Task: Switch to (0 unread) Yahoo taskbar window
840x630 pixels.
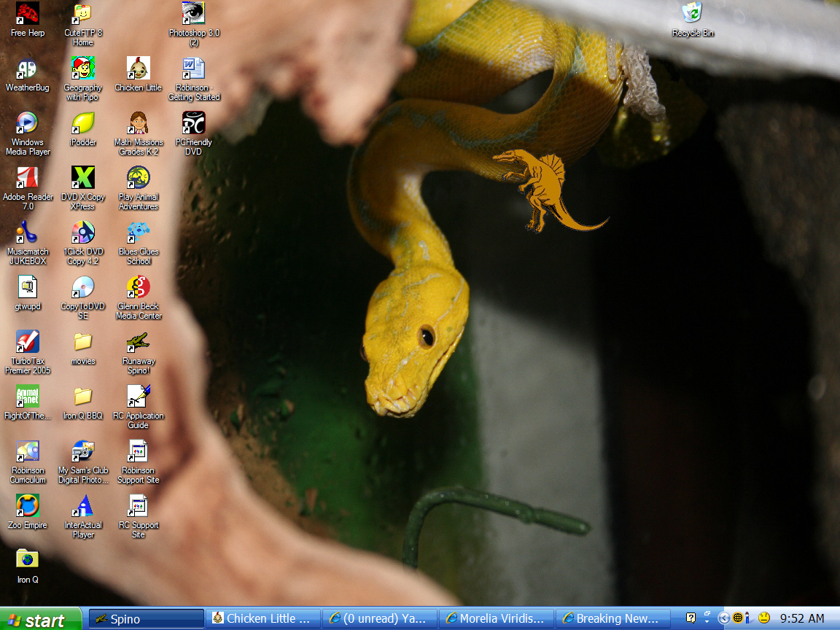Action: pyautogui.click(x=379, y=619)
